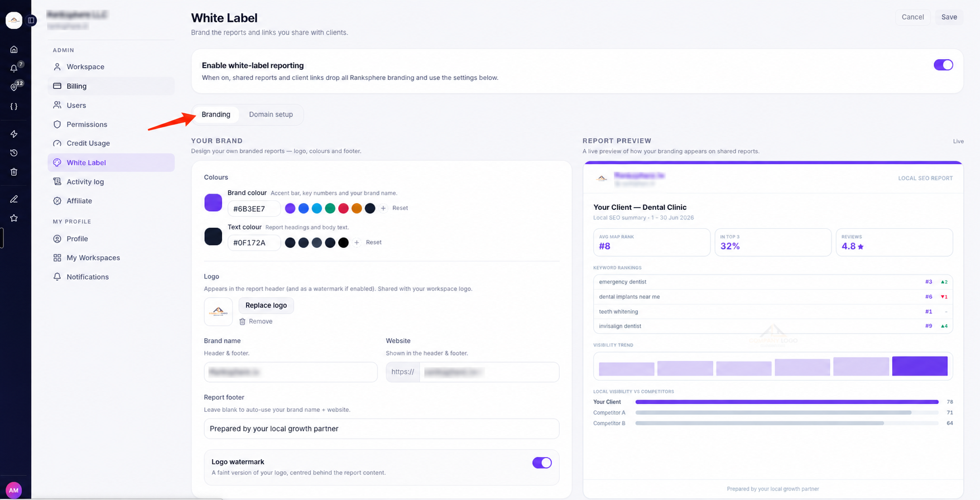Open Billing settings page

pos(111,86)
